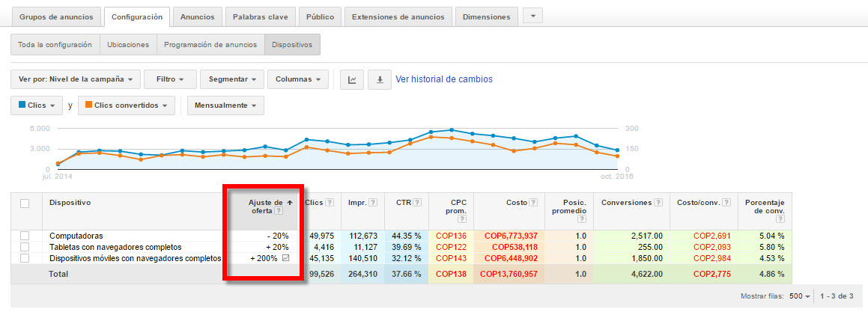Screen dimensions: 868x312
Task: Click the help icon beside Clics column
Action: point(331,202)
